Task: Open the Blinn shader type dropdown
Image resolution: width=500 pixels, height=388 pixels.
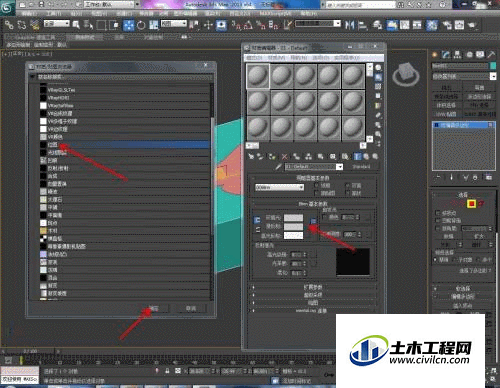Action: click(x=279, y=187)
